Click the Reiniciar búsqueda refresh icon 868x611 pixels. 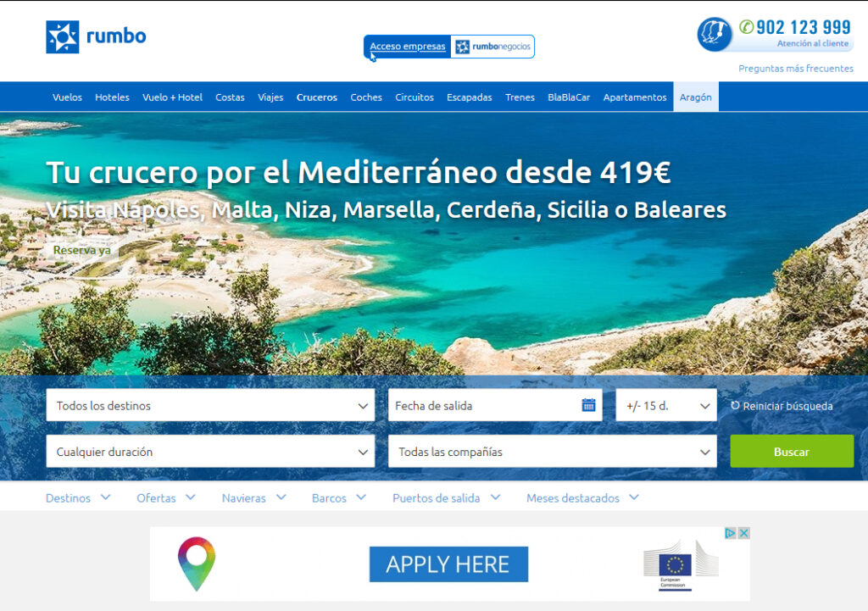pyautogui.click(x=735, y=406)
